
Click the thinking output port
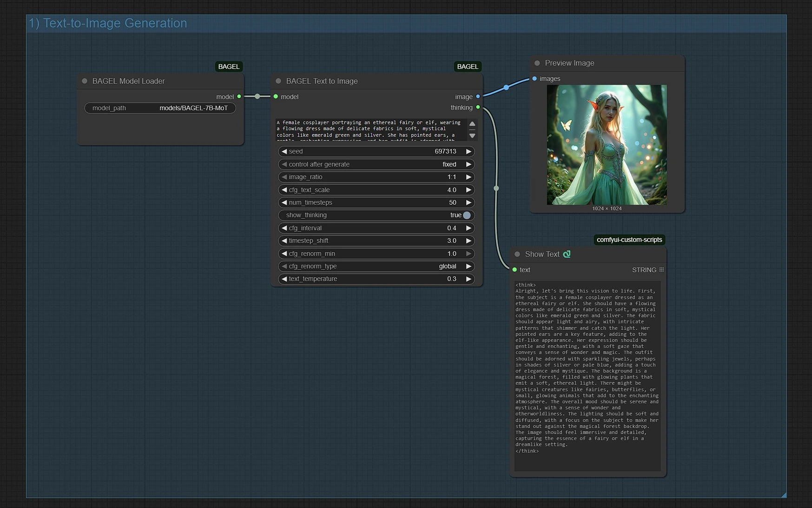point(478,107)
